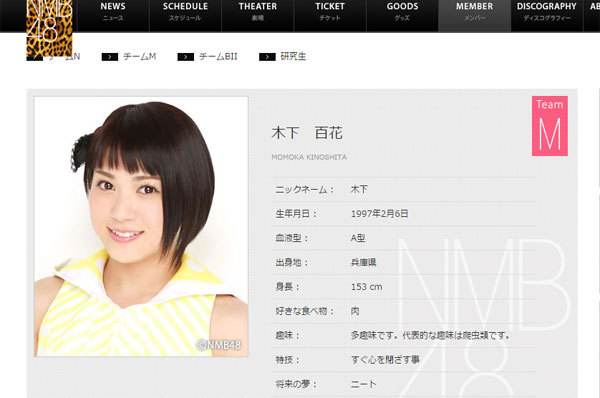Open the TICKET page
The height and width of the screenshot is (398, 600).
coord(330,16)
